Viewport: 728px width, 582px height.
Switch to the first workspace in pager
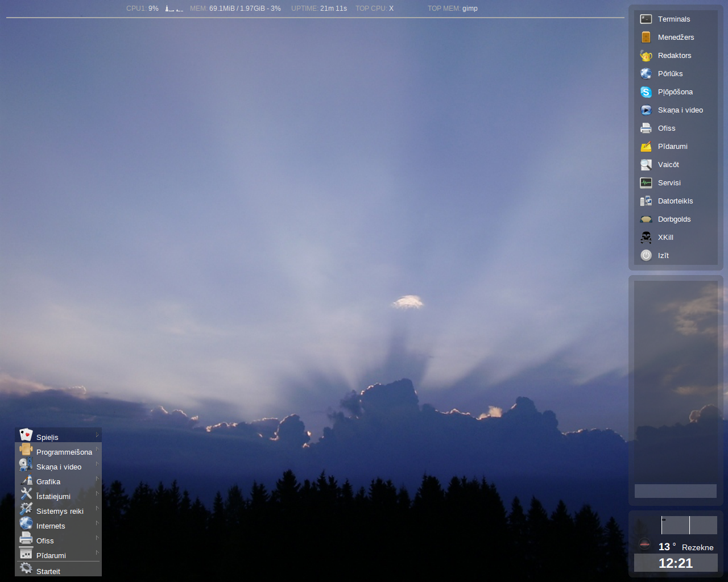coord(675,525)
